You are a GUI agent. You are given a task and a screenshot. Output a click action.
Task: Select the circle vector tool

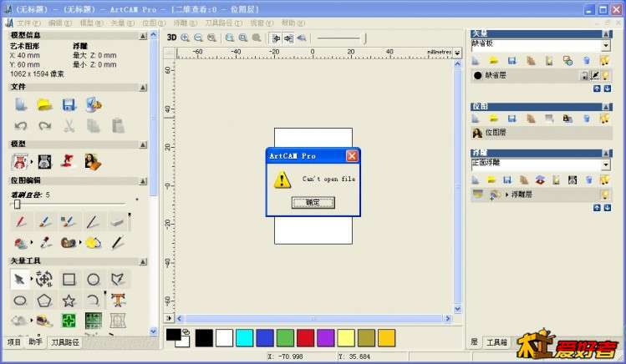point(94,280)
